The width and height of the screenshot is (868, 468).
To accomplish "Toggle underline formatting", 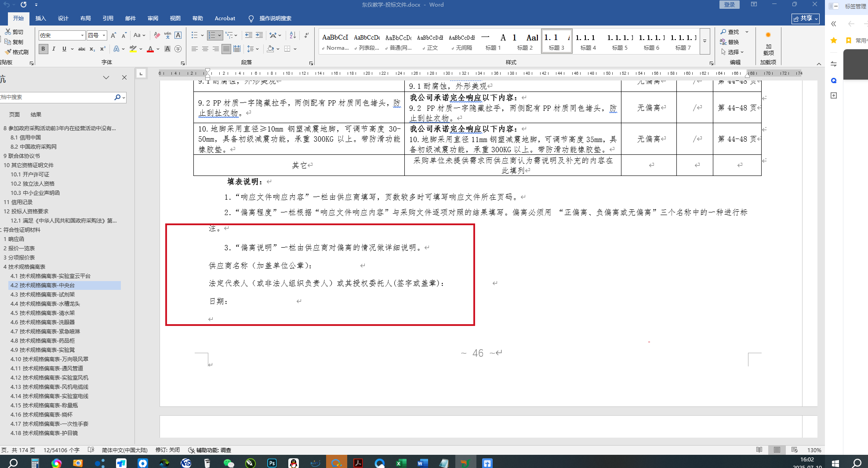I will point(64,49).
